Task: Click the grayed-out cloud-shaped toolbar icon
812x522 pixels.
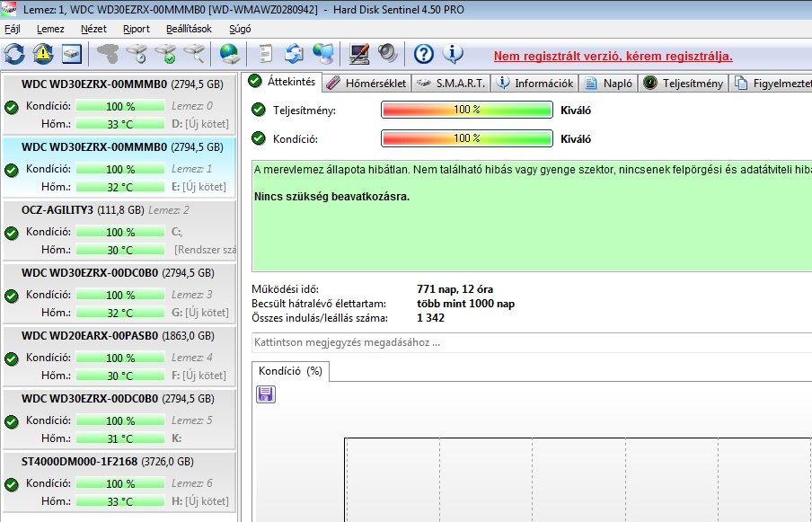Action: pos(108,53)
